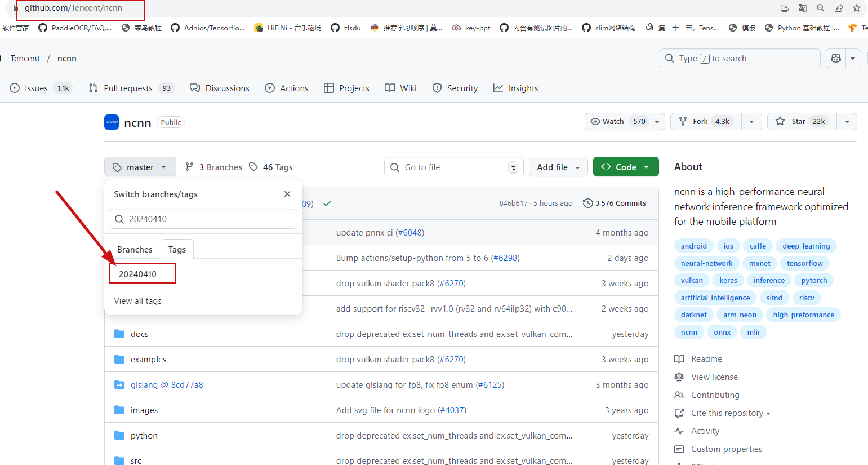Click the Tencent organization link
868x465 pixels.
coord(25,59)
